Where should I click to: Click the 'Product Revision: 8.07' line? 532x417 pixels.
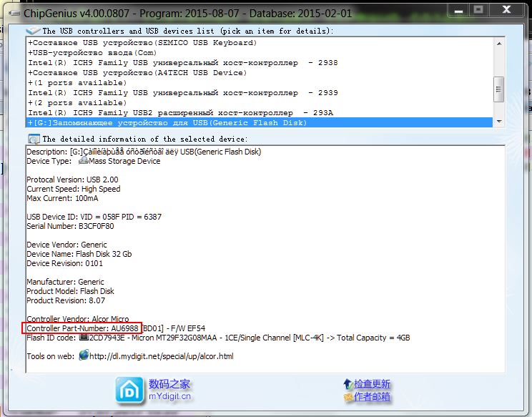click(x=66, y=300)
